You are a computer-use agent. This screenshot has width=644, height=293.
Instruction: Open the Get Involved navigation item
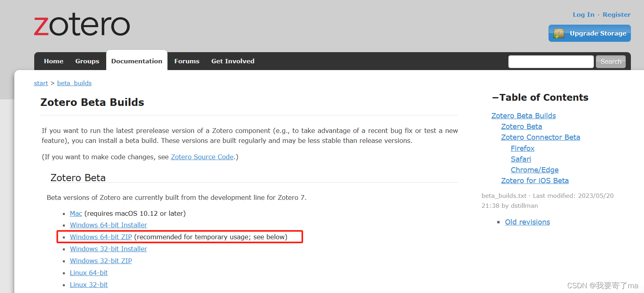(233, 61)
